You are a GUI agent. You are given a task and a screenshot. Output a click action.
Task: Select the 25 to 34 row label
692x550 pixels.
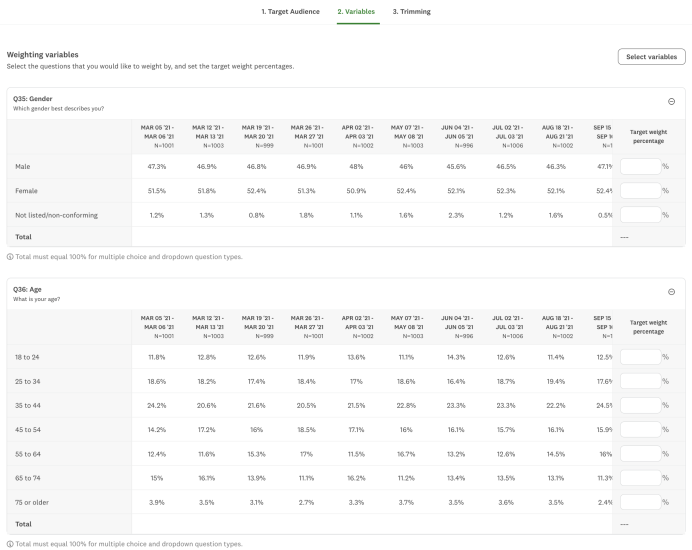tap(27, 381)
